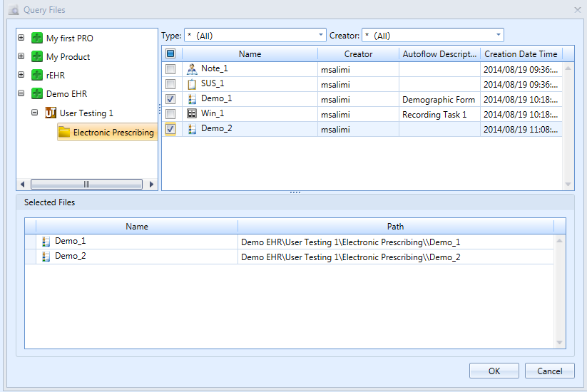Toggle the select-all checkbox in header

(170, 53)
